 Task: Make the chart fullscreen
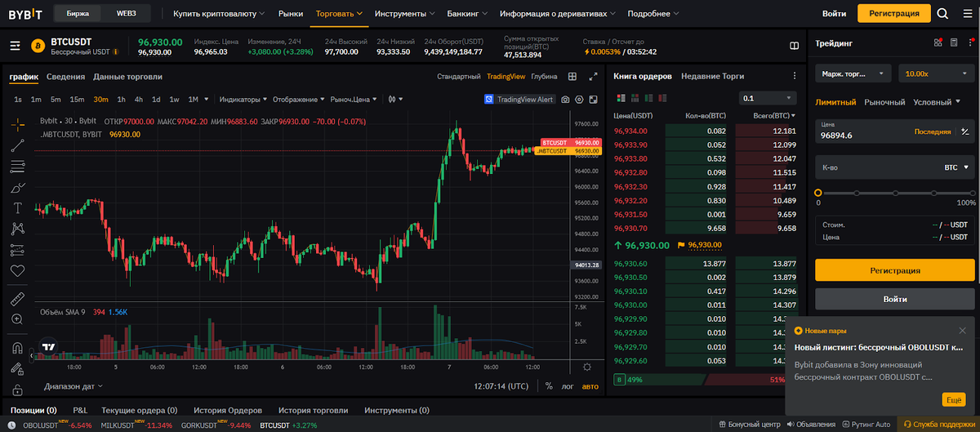coord(593,100)
